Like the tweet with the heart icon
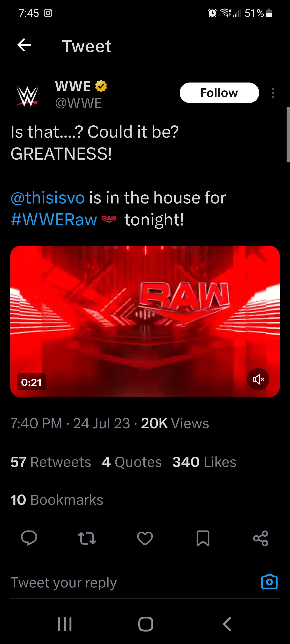 [145, 538]
